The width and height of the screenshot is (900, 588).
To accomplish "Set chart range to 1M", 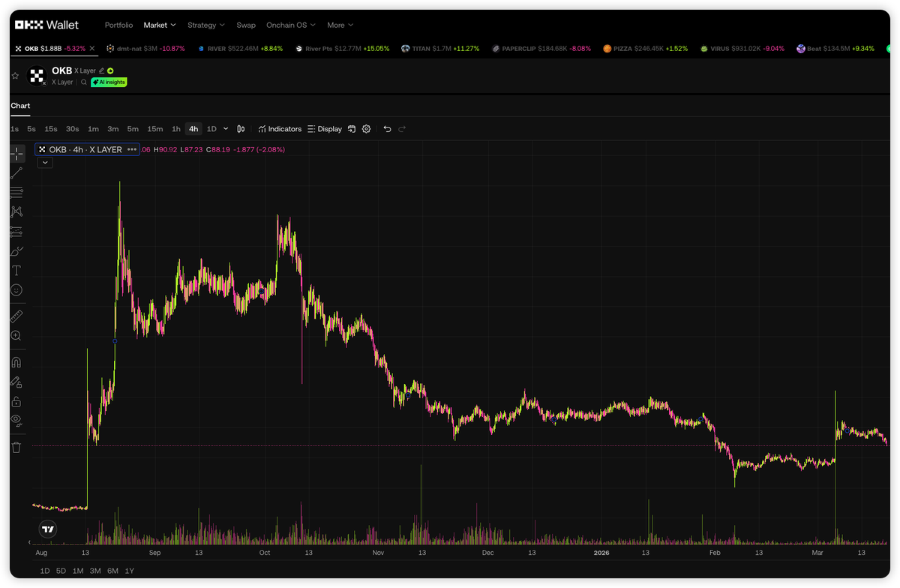I will [78, 571].
